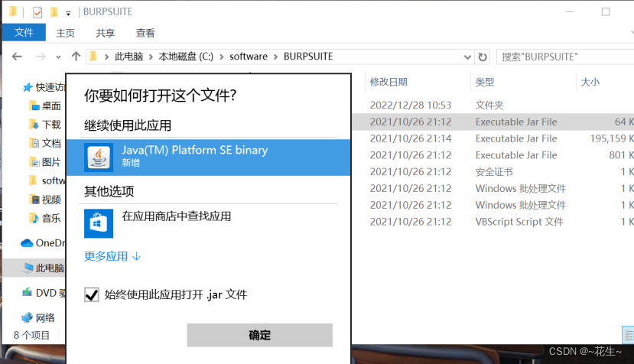Sort by 大小 column header
This screenshot has height=364, width=634.
click(590, 82)
